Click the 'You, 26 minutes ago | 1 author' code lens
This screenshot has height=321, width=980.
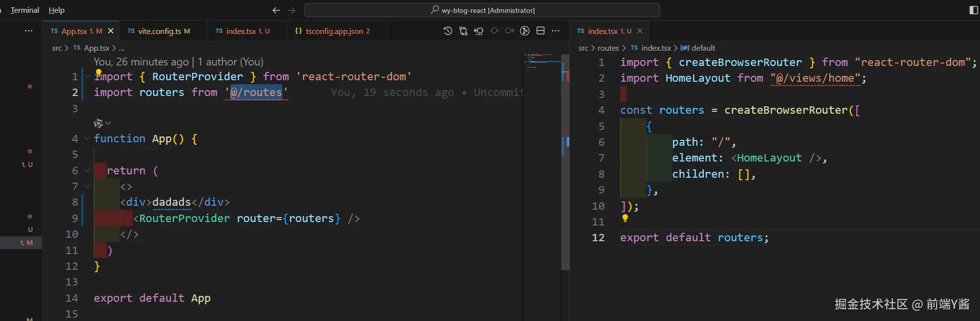178,62
